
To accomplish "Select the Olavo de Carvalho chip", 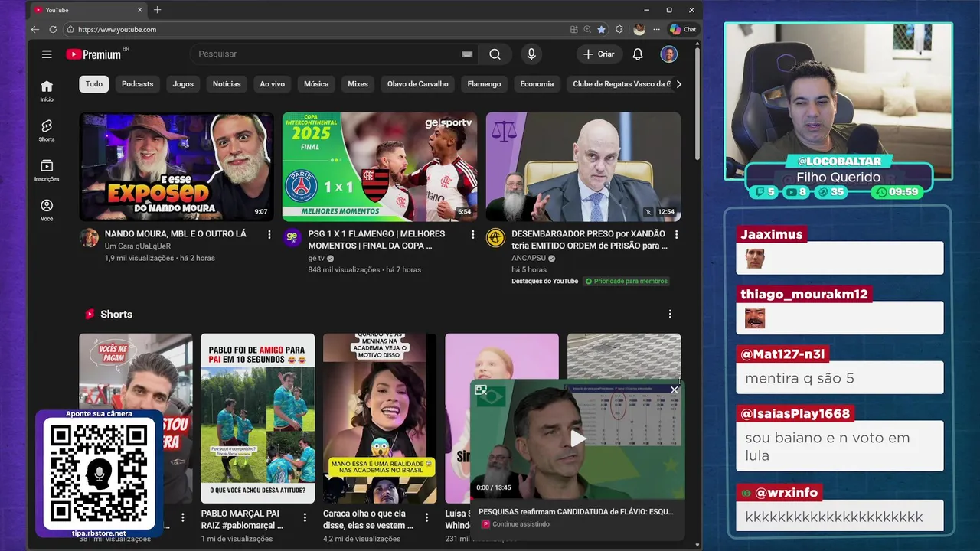I will (418, 84).
